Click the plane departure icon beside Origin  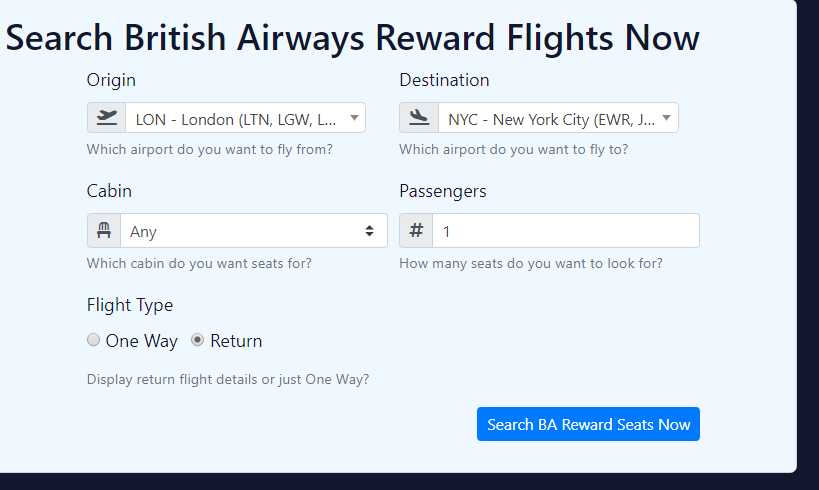tap(107, 118)
